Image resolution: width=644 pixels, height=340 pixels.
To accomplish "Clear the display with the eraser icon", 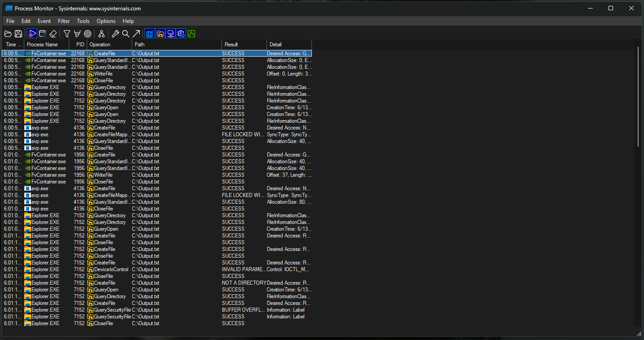I will point(53,34).
